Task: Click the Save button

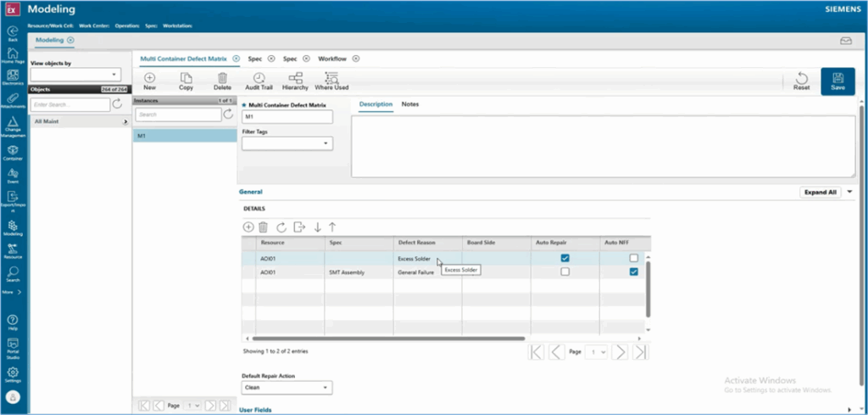Action: click(837, 81)
